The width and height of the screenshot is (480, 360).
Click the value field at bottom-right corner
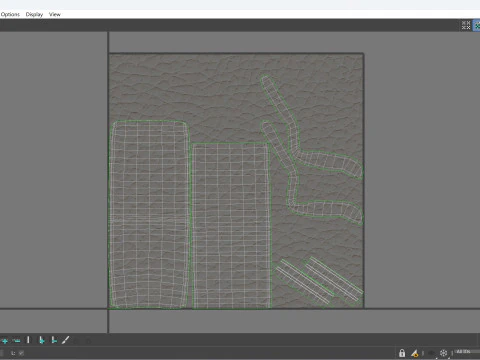(467, 352)
